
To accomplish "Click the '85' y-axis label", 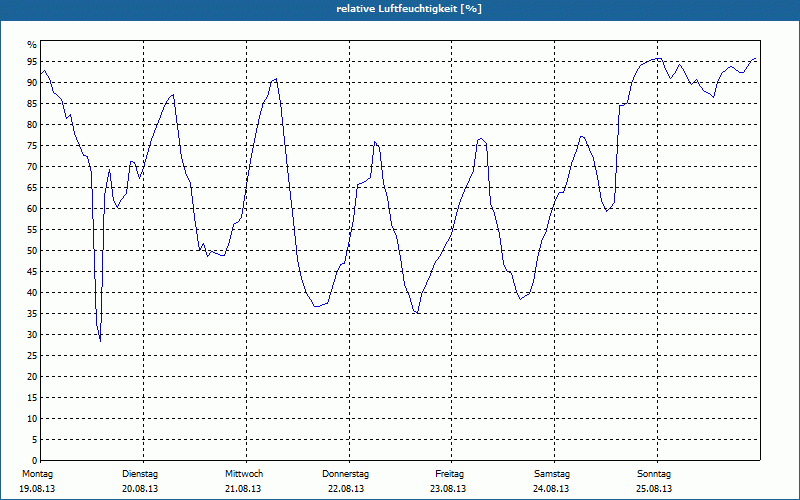I will coord(32,104).
